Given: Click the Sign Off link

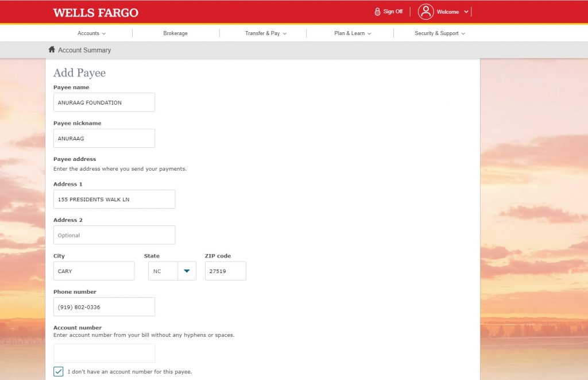Looking at the screenshot, I should point(393,11).
